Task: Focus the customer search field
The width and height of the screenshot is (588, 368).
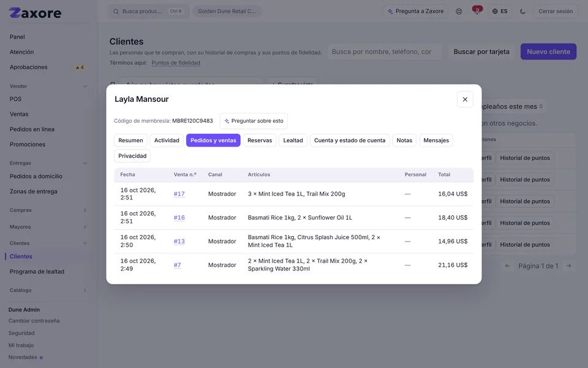Action: (385, 52)
